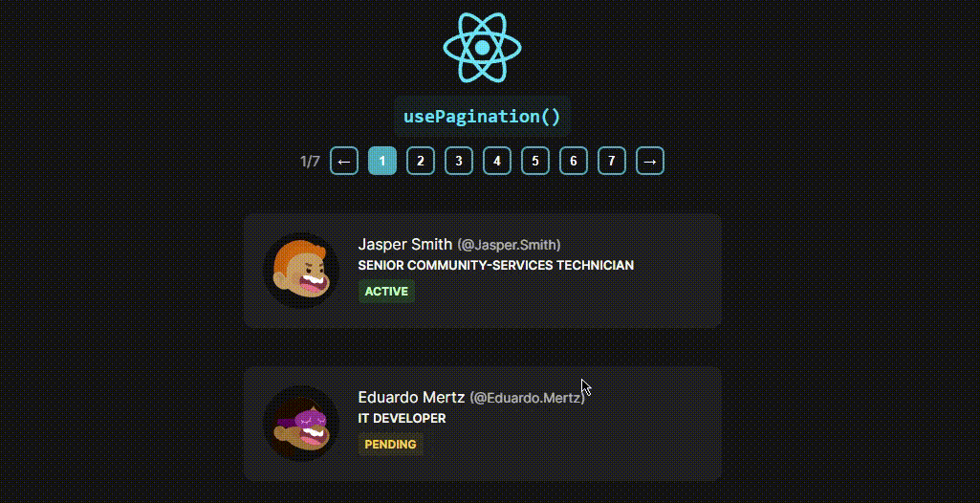980x503 pixels.
Task: Click Eduardo Mertz's avatar image
Action: coord(301,424)
